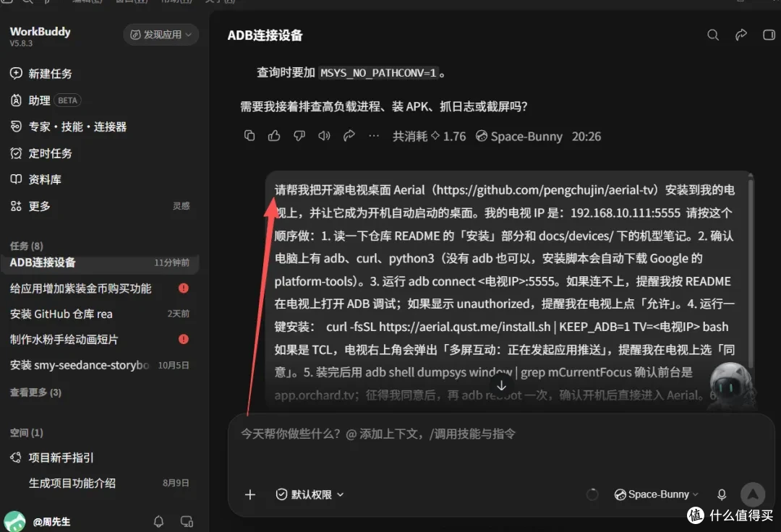Open the 助理 BETA assistant section
The image size is (781, 532).
(46, 100)
